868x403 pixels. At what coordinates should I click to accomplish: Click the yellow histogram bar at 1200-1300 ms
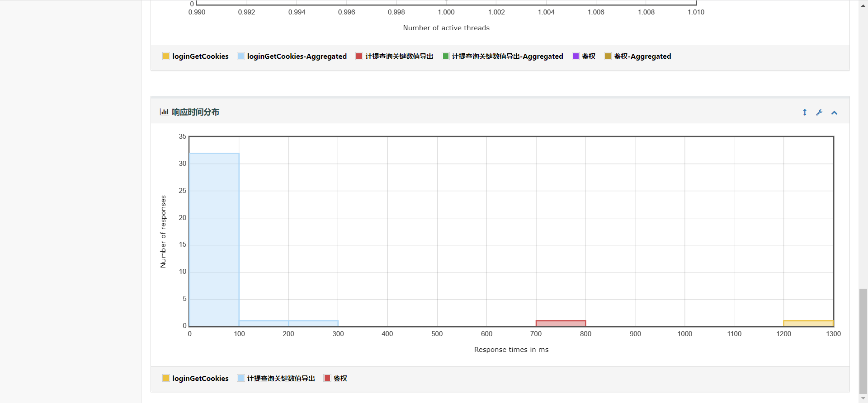pyautogui.click(x=808, y=323)
